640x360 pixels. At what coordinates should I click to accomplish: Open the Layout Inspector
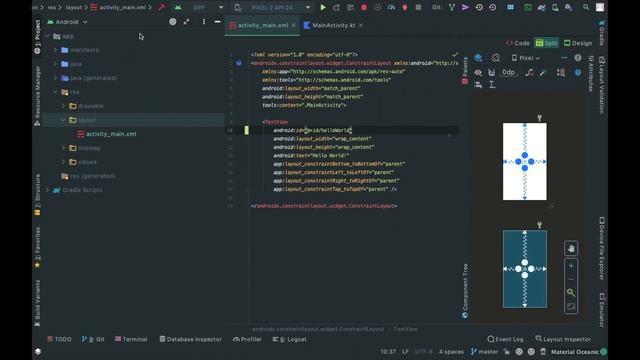pyautogui.click(x=563, y=339)
